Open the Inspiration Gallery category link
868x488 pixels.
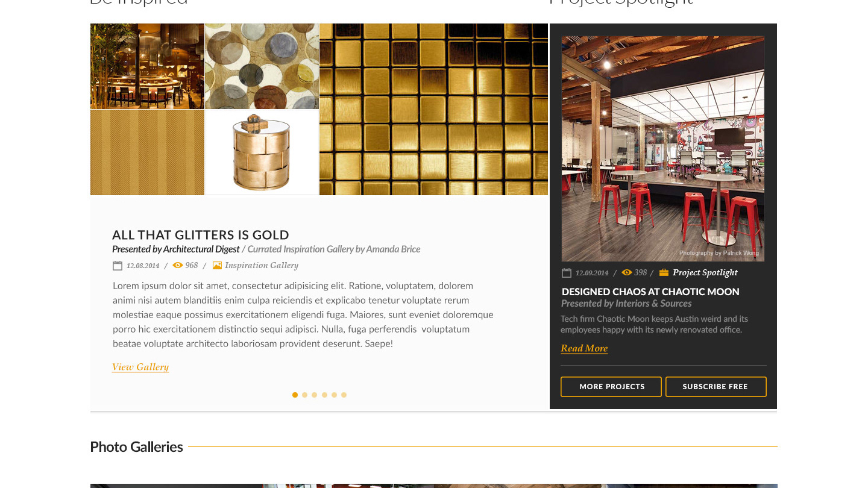(x=262, y=265)
